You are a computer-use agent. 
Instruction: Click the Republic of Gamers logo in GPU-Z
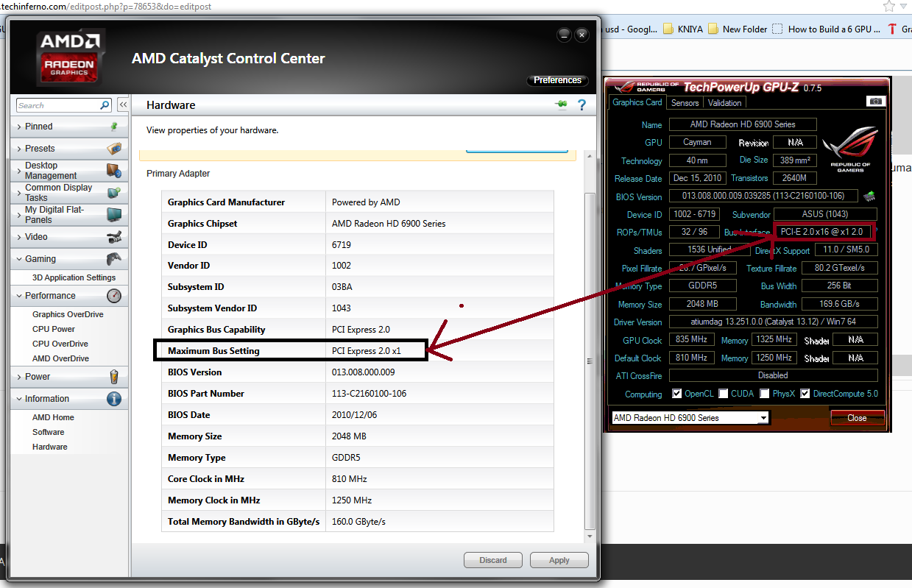[850, 149]
